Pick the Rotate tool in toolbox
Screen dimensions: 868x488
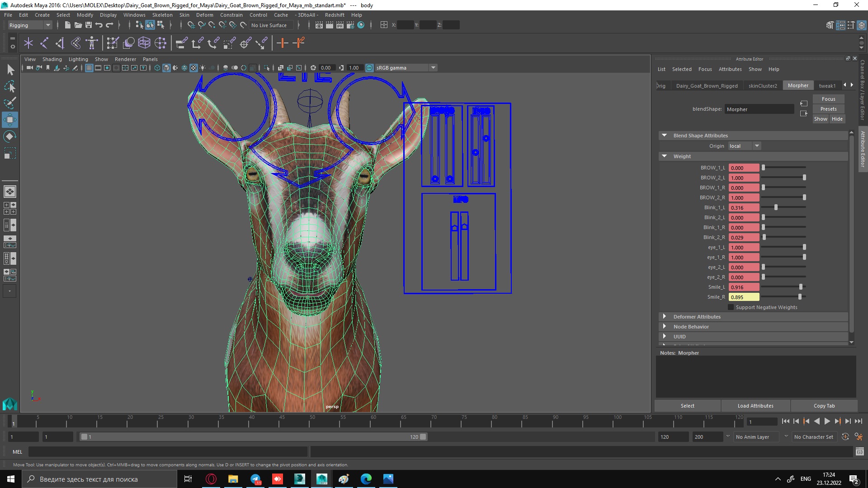[10, 136]
